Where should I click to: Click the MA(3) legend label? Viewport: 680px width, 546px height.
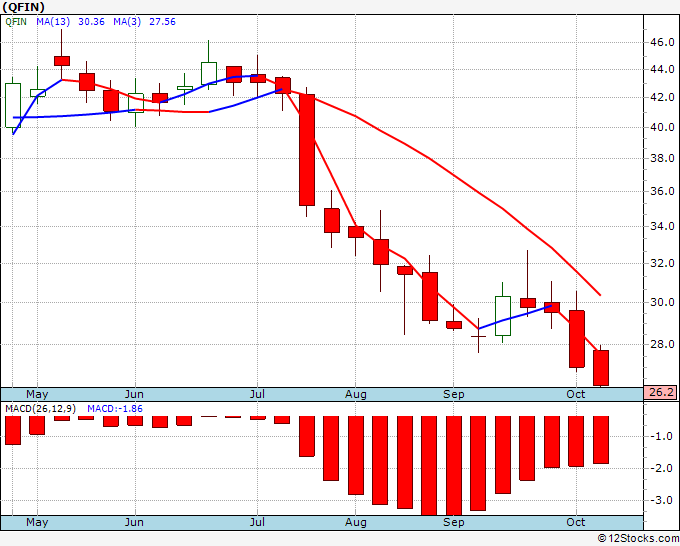127,22
